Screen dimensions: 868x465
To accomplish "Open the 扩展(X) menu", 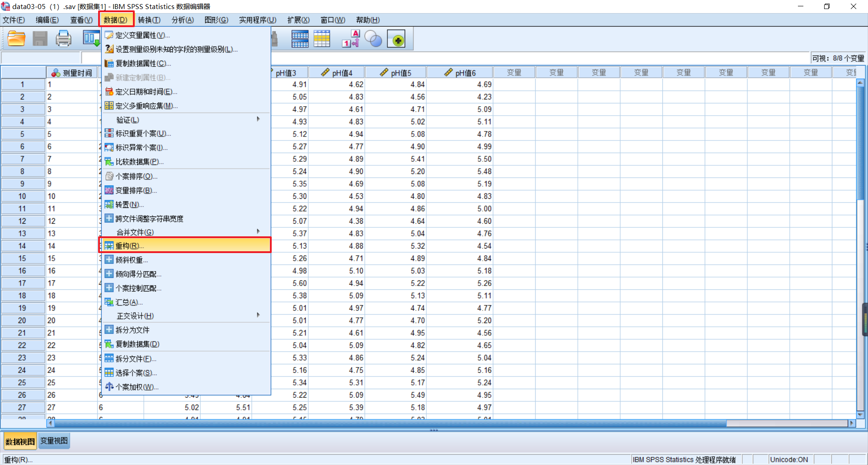I will (x=298, y=20).
